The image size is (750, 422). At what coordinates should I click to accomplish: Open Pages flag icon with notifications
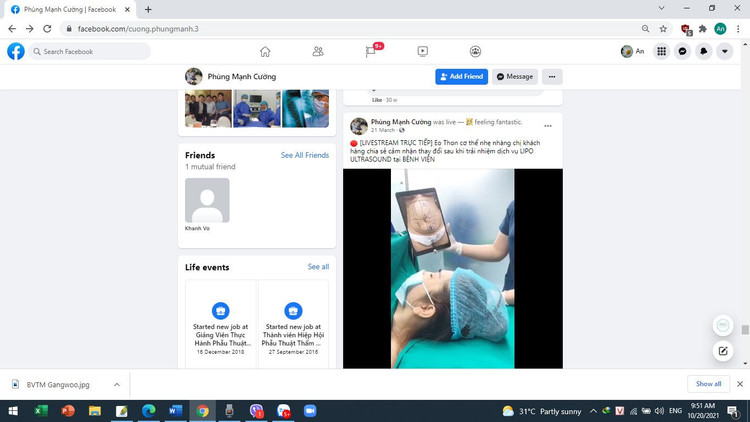click(371, 51)
